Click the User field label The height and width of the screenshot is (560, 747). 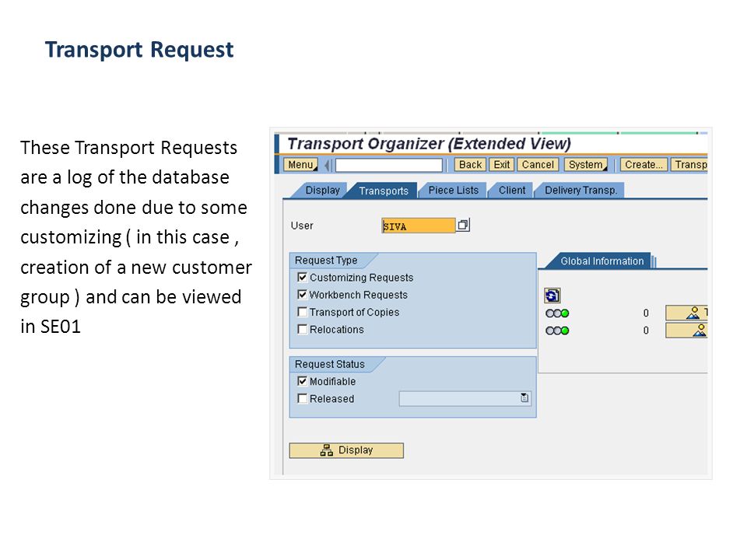tap(302, 226)
